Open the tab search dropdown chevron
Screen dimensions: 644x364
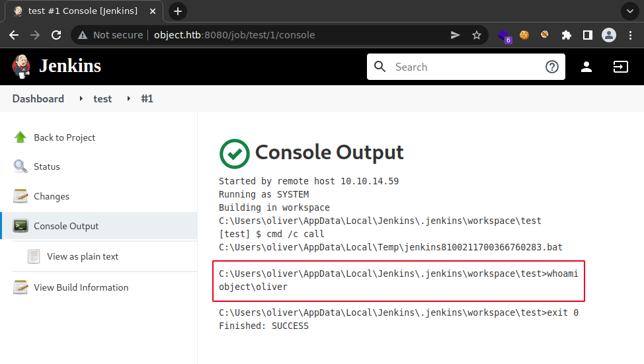pyautogui.click(x=629, y=11)
